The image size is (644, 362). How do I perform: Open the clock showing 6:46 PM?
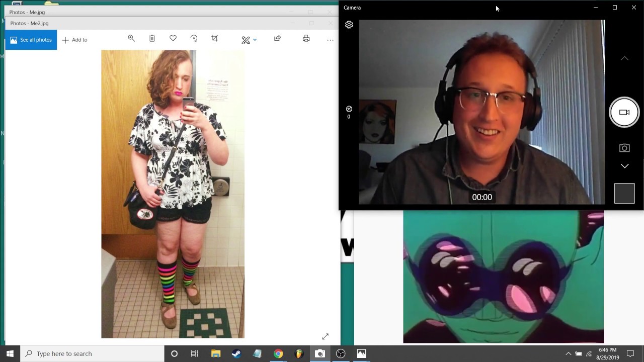coord(608,353)
